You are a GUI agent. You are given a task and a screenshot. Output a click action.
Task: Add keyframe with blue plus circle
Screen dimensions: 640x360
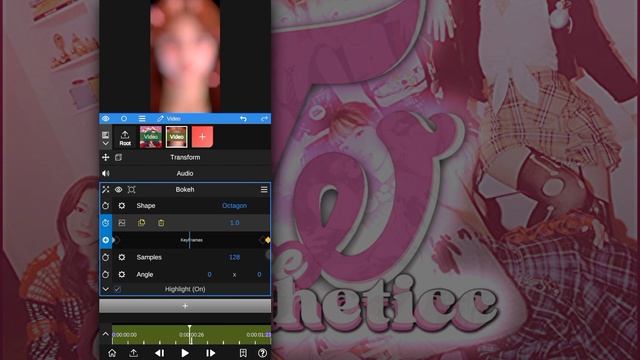tap(106, 240)
